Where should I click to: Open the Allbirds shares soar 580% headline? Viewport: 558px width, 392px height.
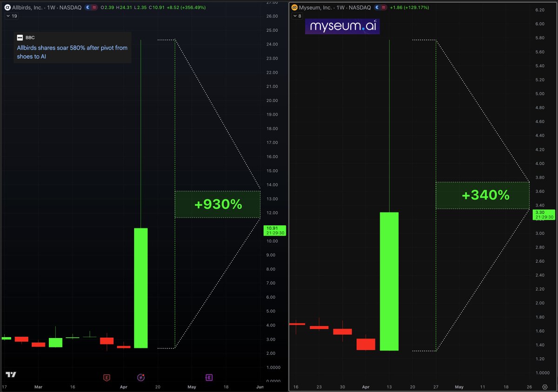[x=72, y=52]
